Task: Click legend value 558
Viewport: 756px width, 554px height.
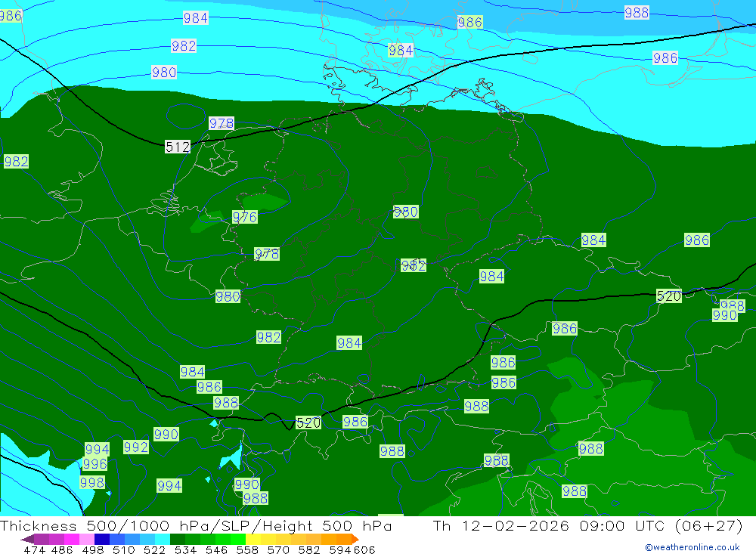Action: click(x=247, y=549)
